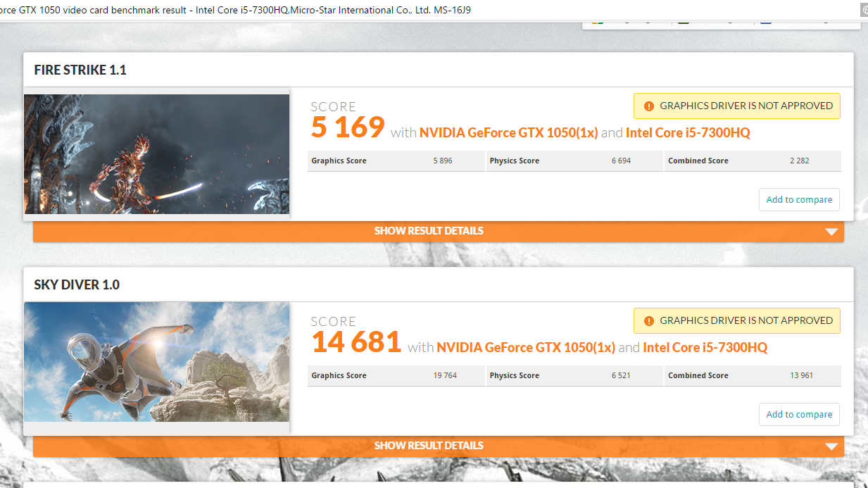Click the 'SCORE' label above 5 169
Image resolution: width=868 pixels, height=488 pixels.
click(x=334, y=107)
